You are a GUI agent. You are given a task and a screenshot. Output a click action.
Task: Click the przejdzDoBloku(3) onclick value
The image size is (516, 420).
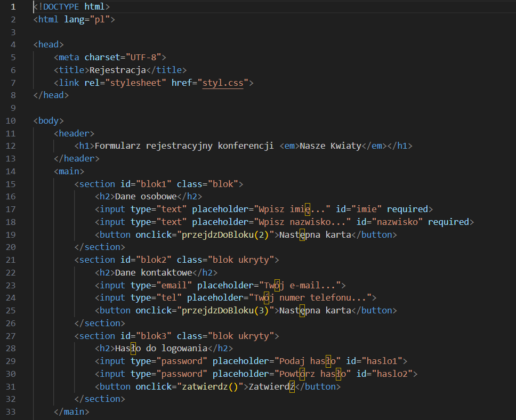(x=225, y=310)
